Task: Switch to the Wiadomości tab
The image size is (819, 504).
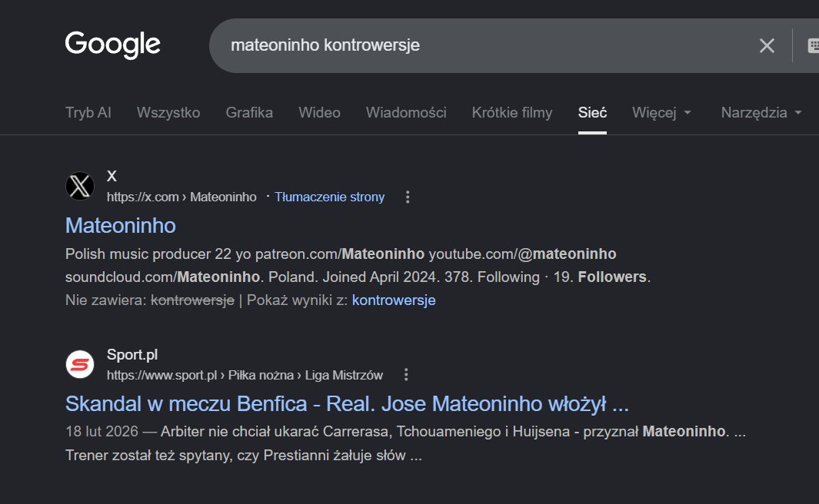Action: pyautogui.click(x=406, y=113)
